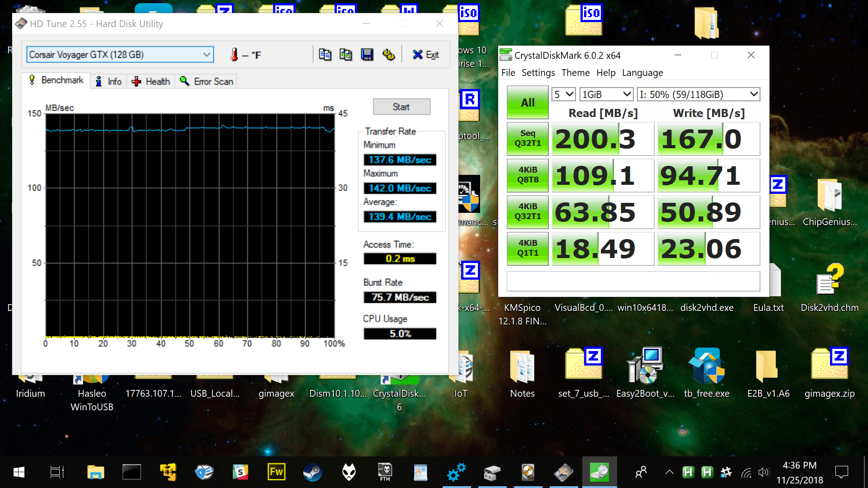
Task: Open the volume speaker tray icon
Action: point(764,473)
